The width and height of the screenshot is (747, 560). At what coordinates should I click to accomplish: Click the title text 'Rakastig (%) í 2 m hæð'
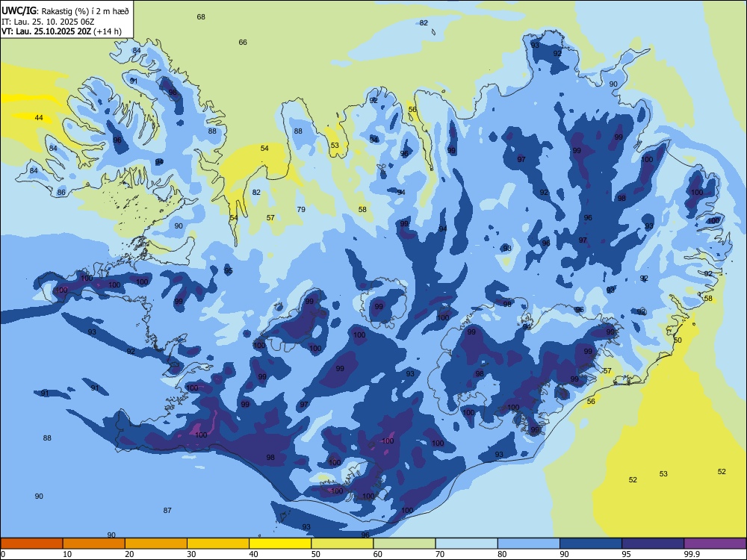point(85,11)
